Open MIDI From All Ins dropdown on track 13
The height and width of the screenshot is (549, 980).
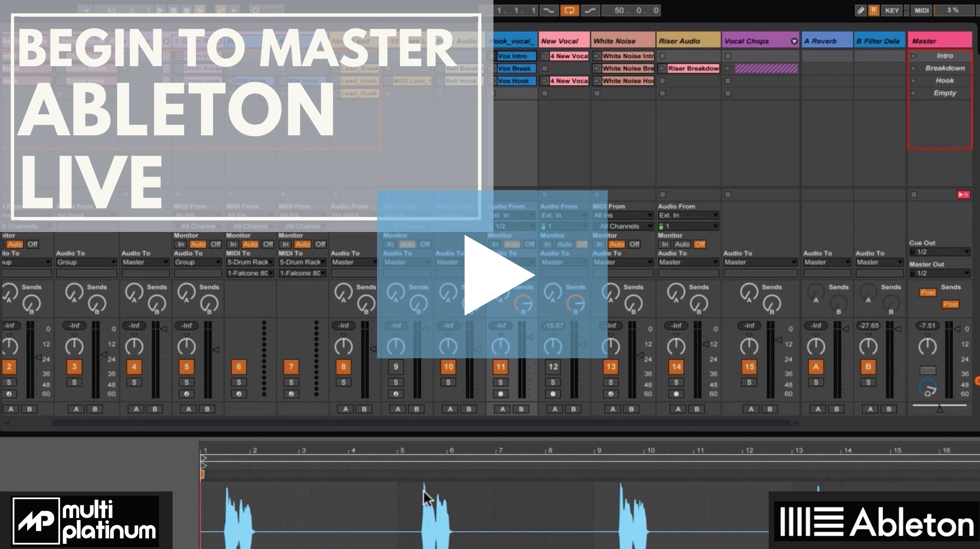(623, 215)
